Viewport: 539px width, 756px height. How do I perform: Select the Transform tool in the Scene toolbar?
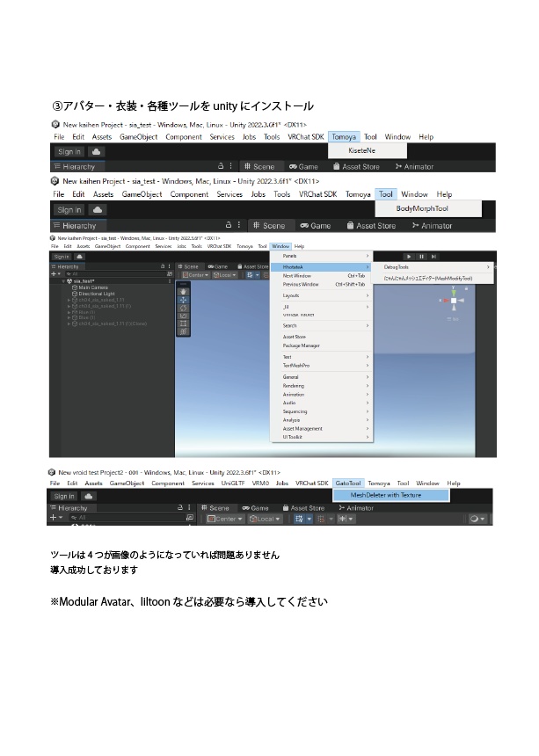(183, 331)
